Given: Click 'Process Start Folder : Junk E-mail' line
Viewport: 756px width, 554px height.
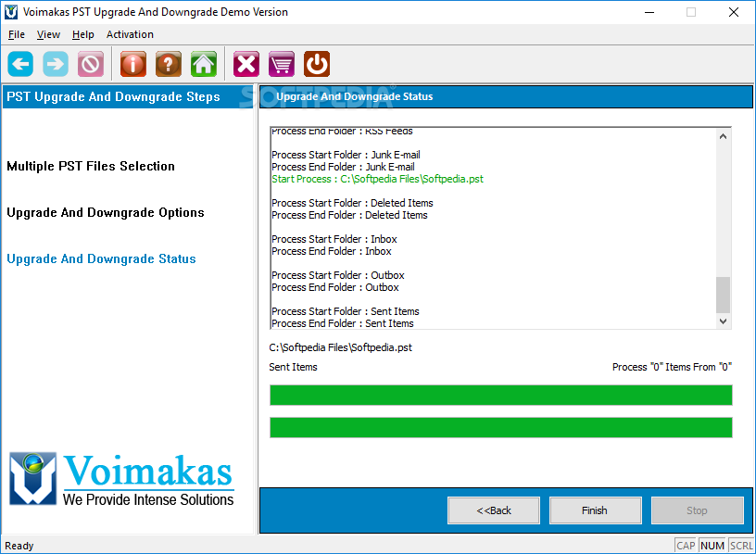Looking at the screenshot, I should point(346,155).
